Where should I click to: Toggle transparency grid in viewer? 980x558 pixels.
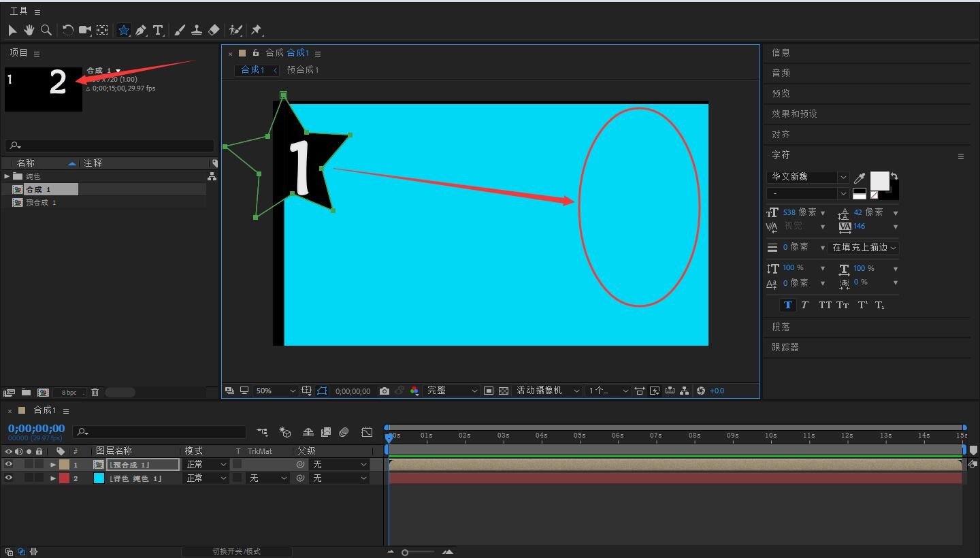(x=504, y=391)
